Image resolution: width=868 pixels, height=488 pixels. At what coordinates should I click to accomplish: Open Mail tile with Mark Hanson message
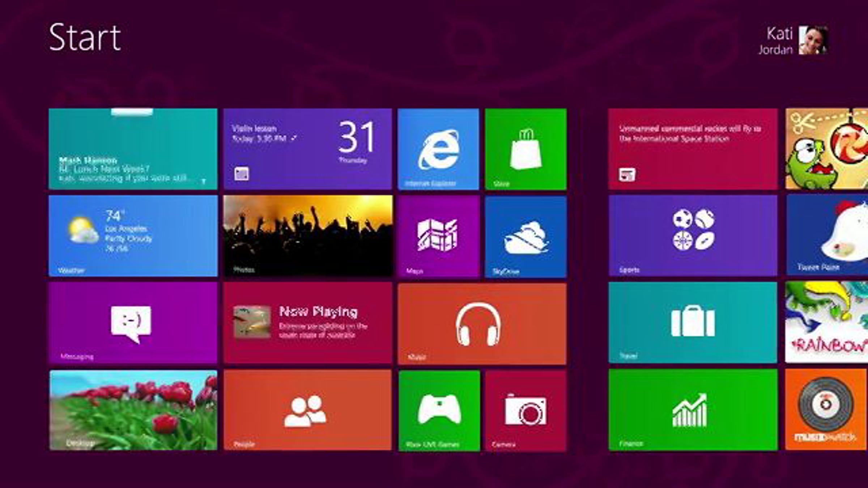point(133,149)
